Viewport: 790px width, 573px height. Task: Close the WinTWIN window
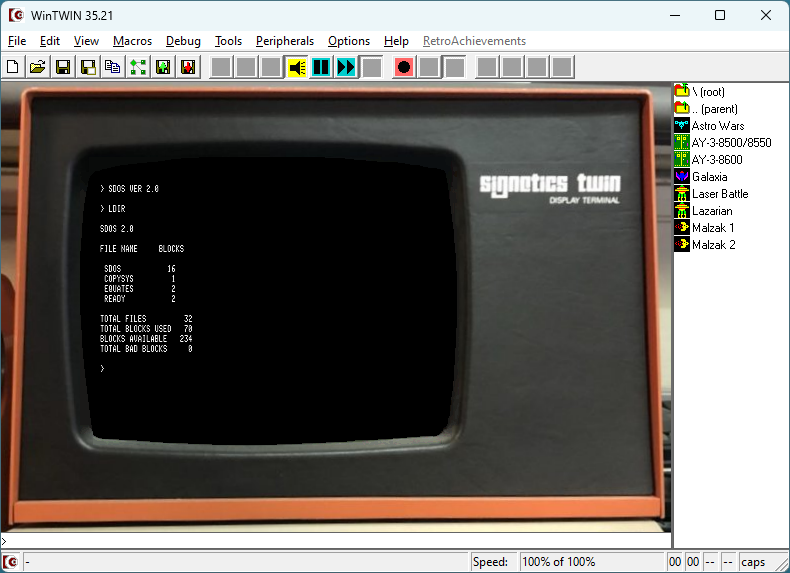click(x=766, y=15)
